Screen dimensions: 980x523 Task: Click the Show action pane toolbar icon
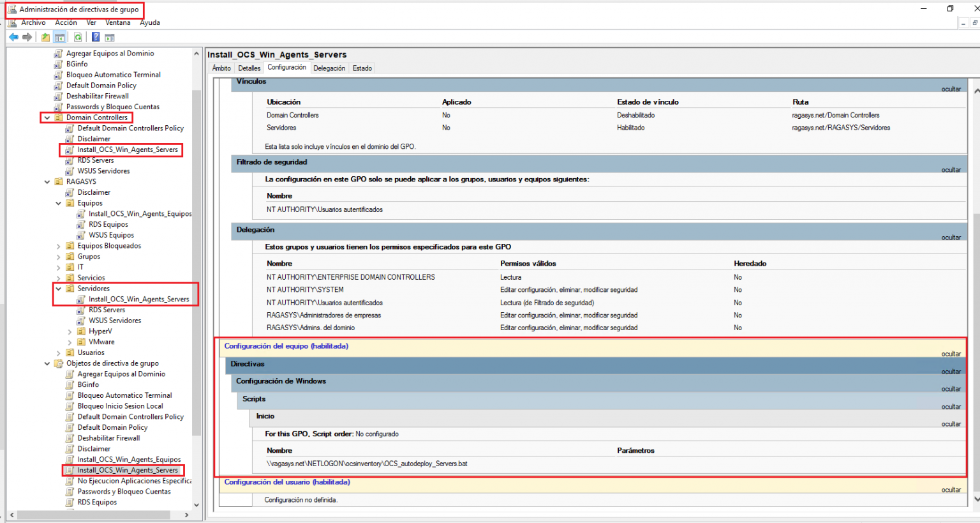point(110,36)
